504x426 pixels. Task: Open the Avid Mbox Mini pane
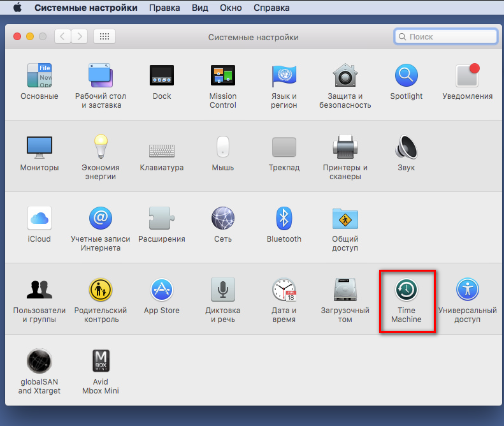point(101,362)
